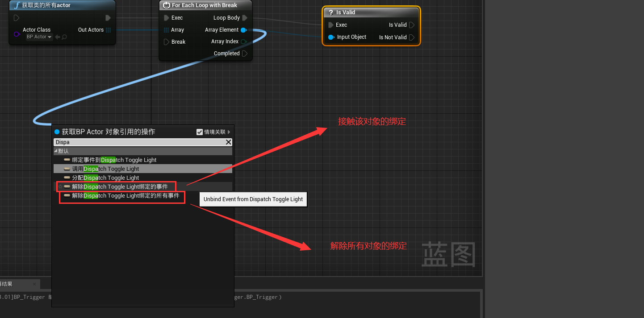Click the Input Object pin on Is Valid
Viewport: 644px width, 318px height.
331,37
